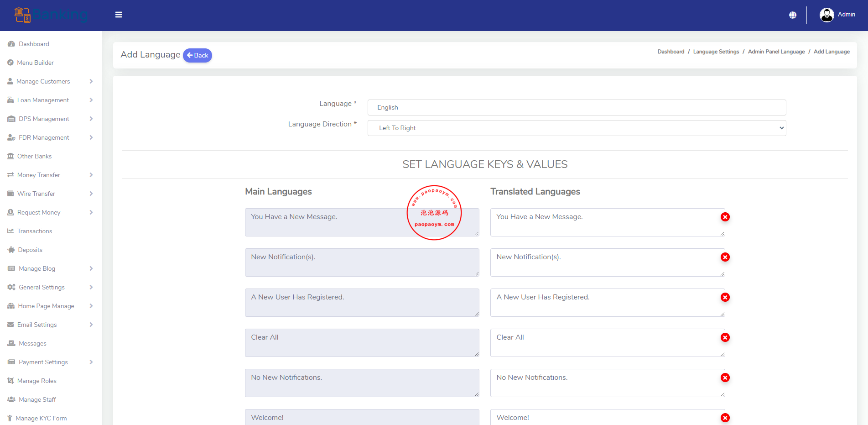Click the hamburger menu toggle icon
The width and height of the screenshot is (868, 425).
pos(119,15)
